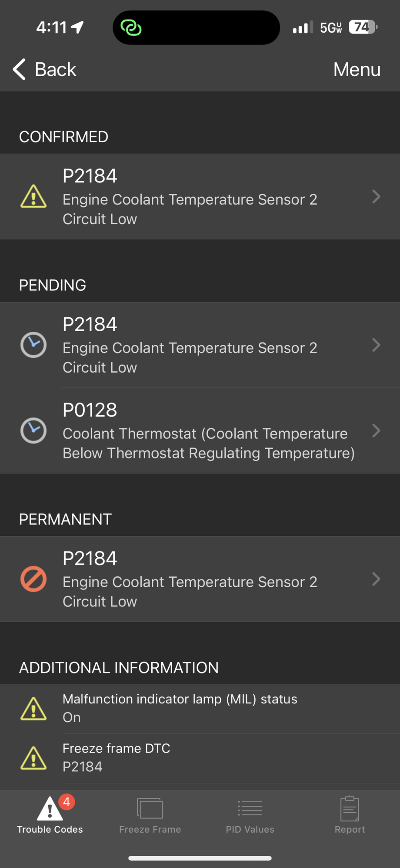Expand the pending P2184 code chevron
400x868 pixels.
click(x=376, y=345)
